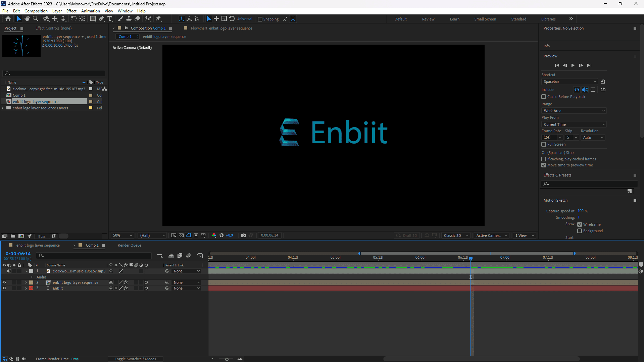Open Classic 3D renderer dropdown
Screen dimensions: 644x362
point(456,236)
